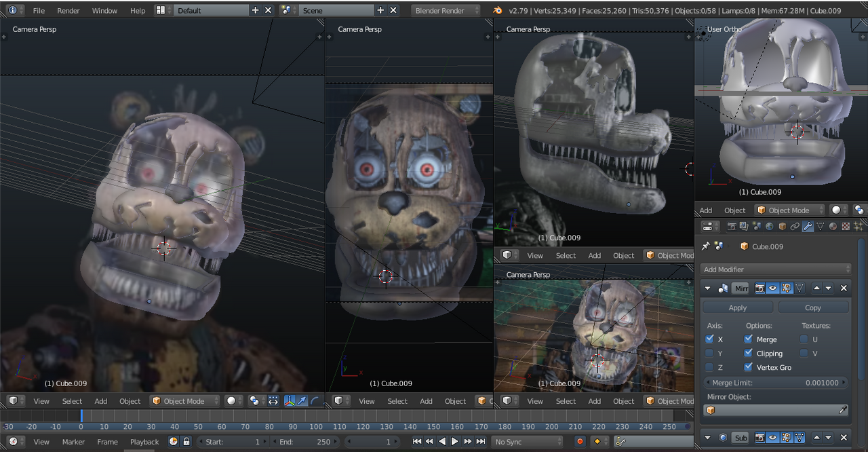Click the Copy button for Mirror modifier
The image size is (868, 452).
point(813,307)
